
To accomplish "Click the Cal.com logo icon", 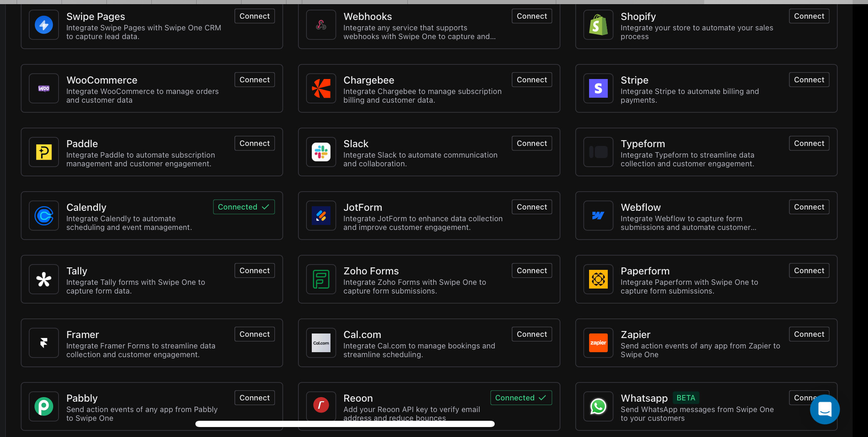I will [x=321, y=343].
